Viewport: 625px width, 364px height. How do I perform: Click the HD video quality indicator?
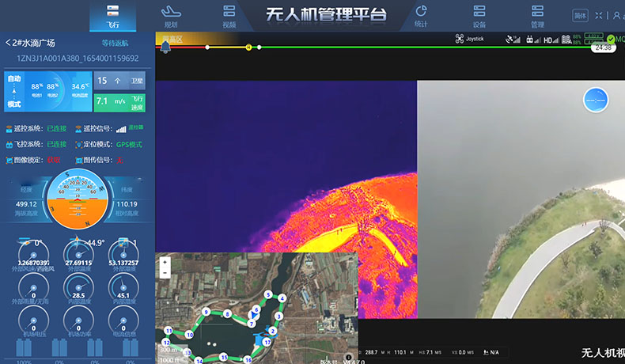click(547, 40)
